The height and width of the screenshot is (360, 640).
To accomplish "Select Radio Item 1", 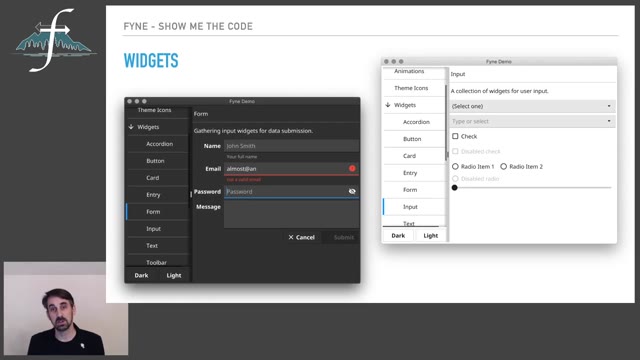I will click(455, 167).
